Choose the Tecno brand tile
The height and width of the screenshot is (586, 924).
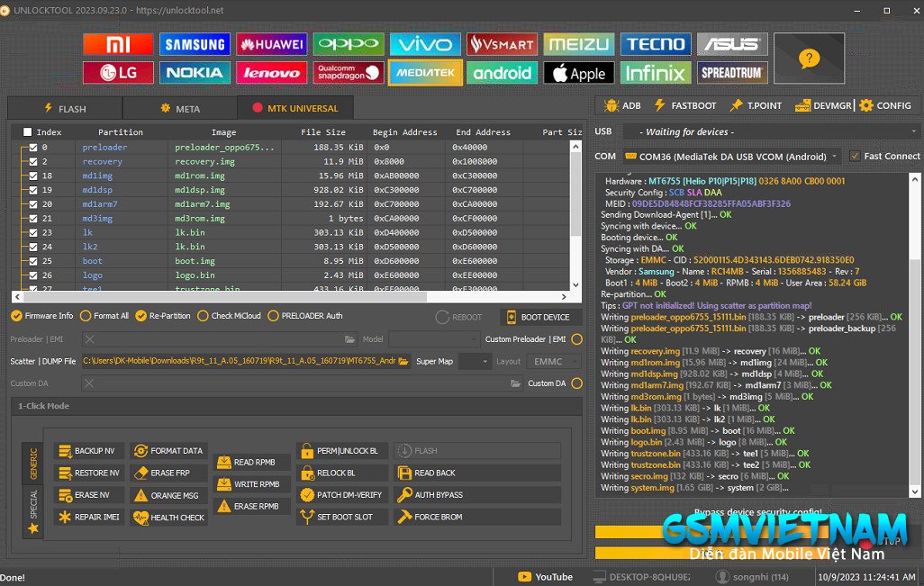point(656,44)
